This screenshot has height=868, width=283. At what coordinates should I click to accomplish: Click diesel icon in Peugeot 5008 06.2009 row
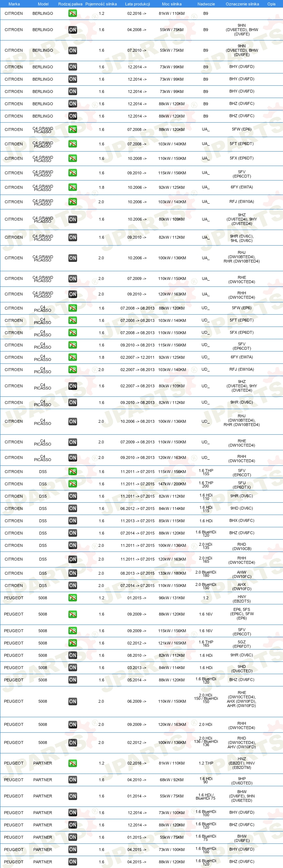point(73,702)
